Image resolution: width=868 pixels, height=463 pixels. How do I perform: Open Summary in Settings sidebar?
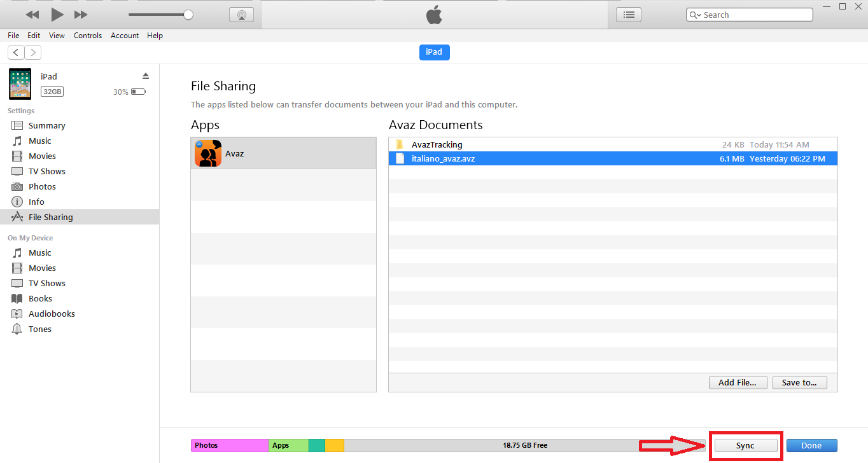80,125
